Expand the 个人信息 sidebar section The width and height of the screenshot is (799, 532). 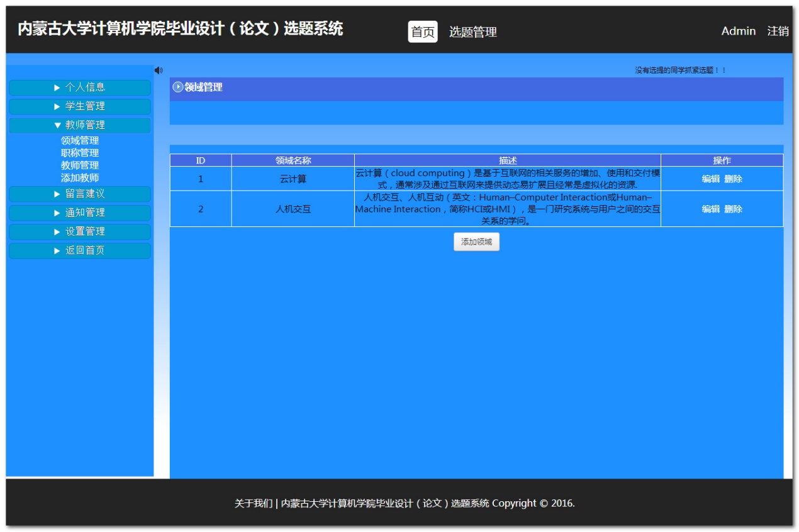point(80,87)
